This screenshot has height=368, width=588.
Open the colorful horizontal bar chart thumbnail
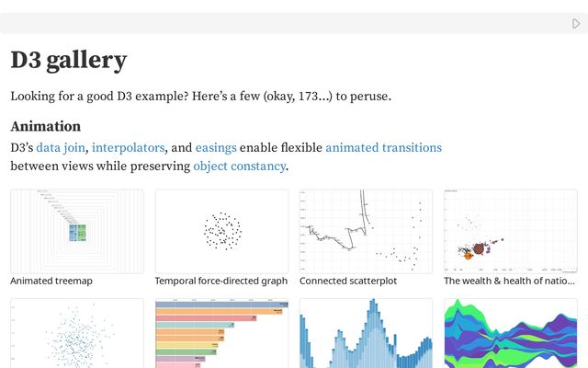[x=221, y=333]
